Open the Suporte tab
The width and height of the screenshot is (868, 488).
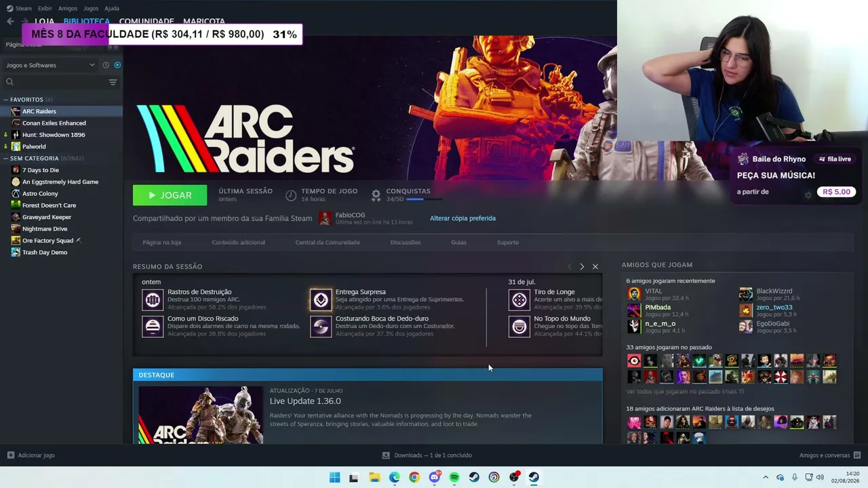click(x=508, y=243)
